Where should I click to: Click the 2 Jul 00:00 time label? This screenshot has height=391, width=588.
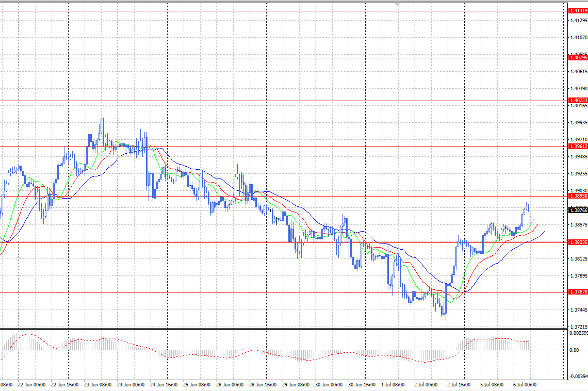[426, 385]
